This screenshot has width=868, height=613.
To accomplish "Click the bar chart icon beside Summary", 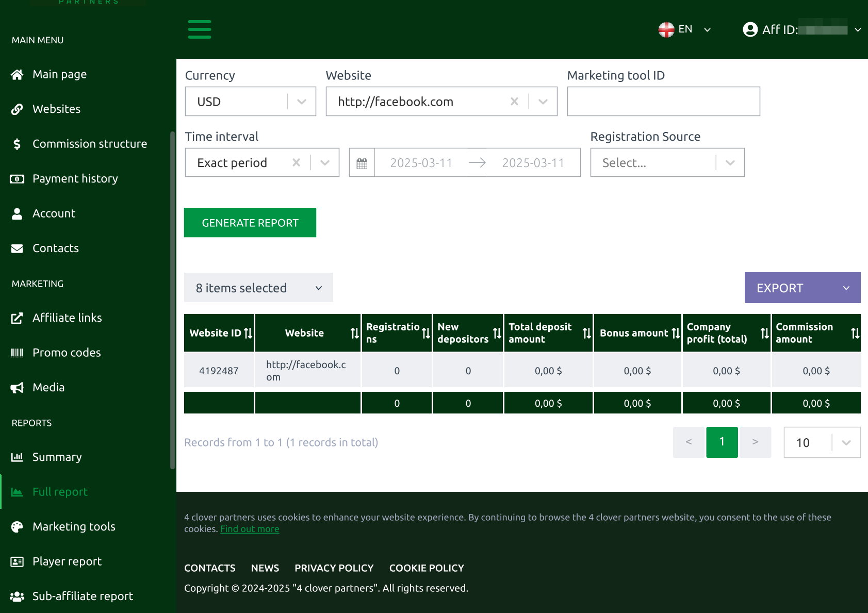I will coord(17,457).
